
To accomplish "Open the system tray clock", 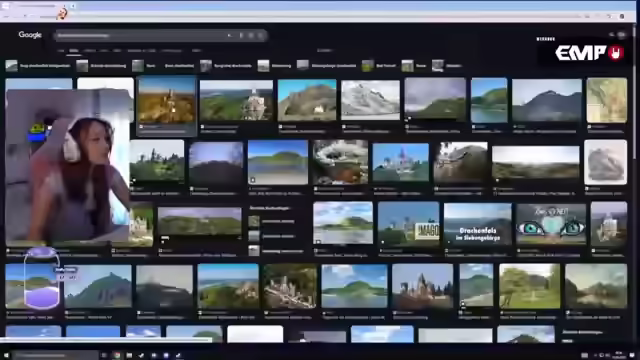I will [x=619, y=355].
